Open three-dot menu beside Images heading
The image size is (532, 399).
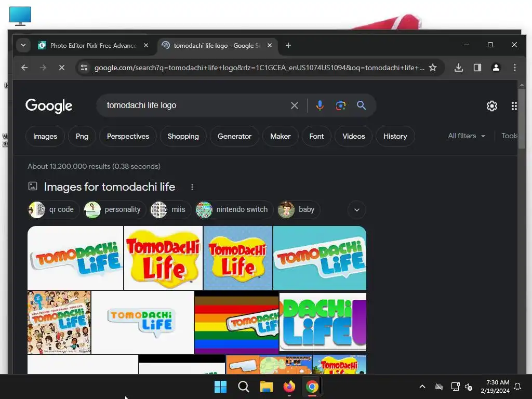192,187
